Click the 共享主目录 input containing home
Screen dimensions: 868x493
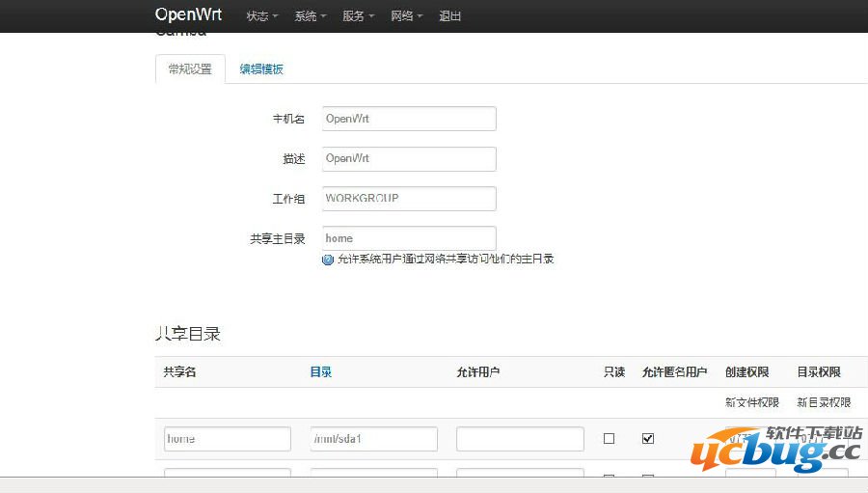click(409, 238)
